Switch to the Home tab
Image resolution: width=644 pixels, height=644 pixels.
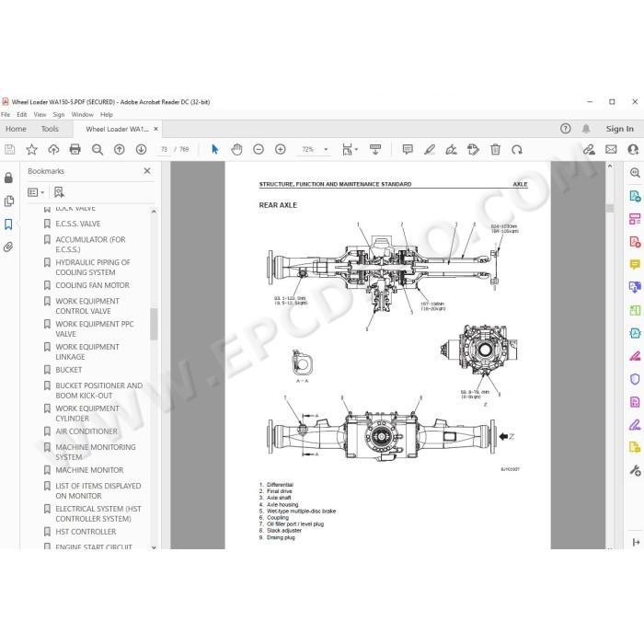point(16,129)
